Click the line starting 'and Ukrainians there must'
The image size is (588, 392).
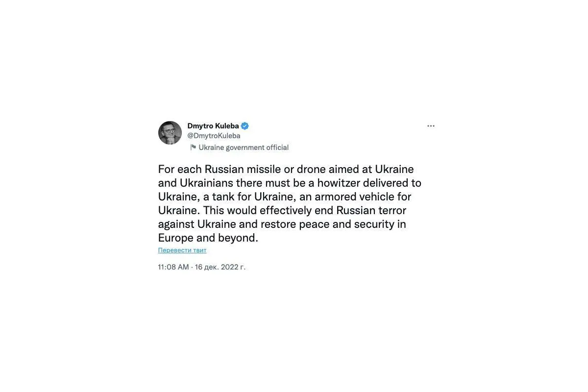coord(289,183)
